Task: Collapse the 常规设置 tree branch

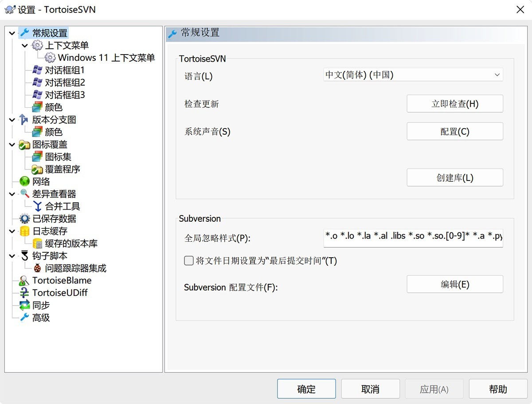Action: pos(12,33)
